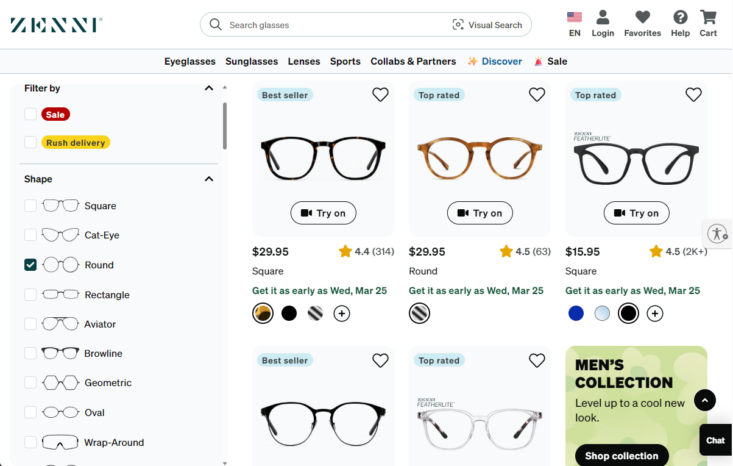Enable the Cat-Eye shape filter
This screenshot has height=466, width=733.
pyautogui.click(x=31, y=235)
